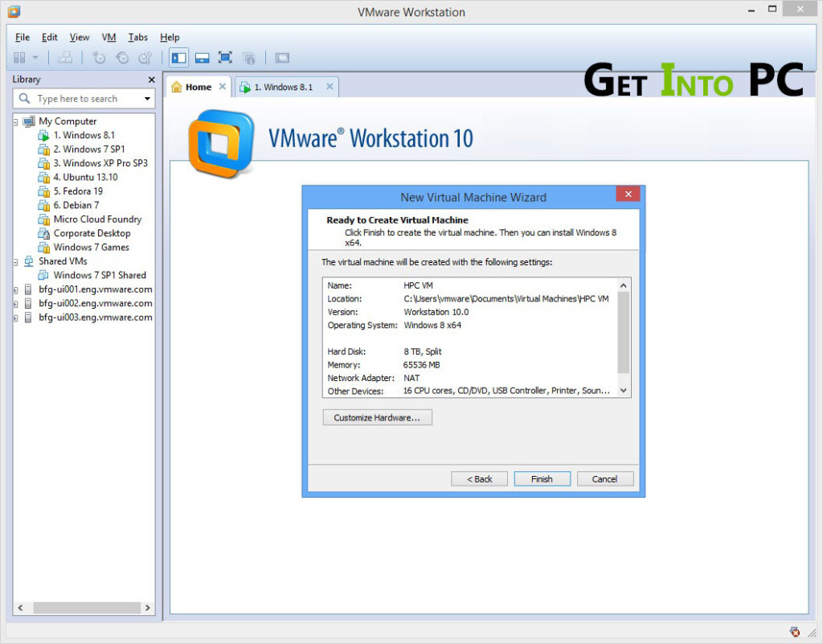The height and width of the screenshot is (644, 823).
Task: Collapse the Shared VMs tree node
Action: coord(15,262)
